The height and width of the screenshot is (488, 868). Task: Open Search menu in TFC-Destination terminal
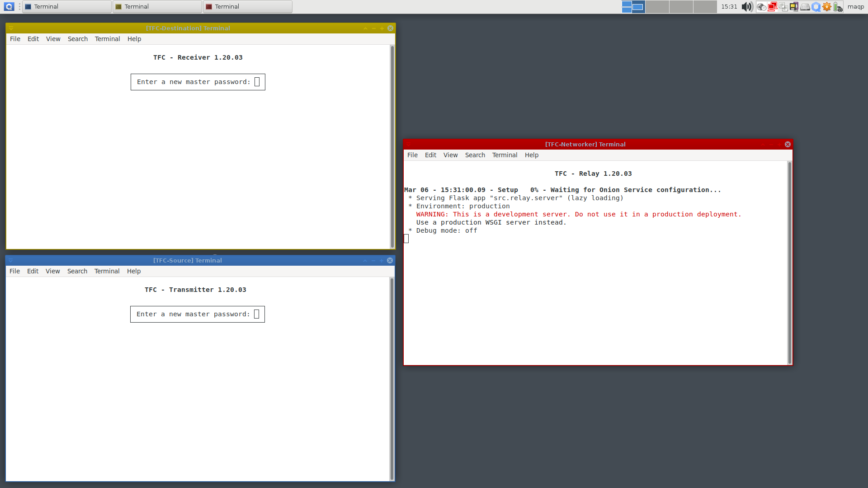point(78,39)
